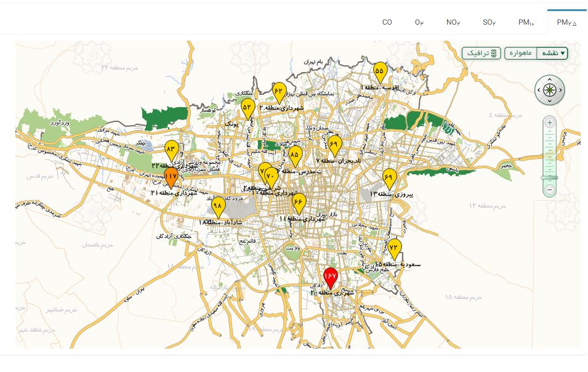Click the compass center reset icon

tap(550, 90)
